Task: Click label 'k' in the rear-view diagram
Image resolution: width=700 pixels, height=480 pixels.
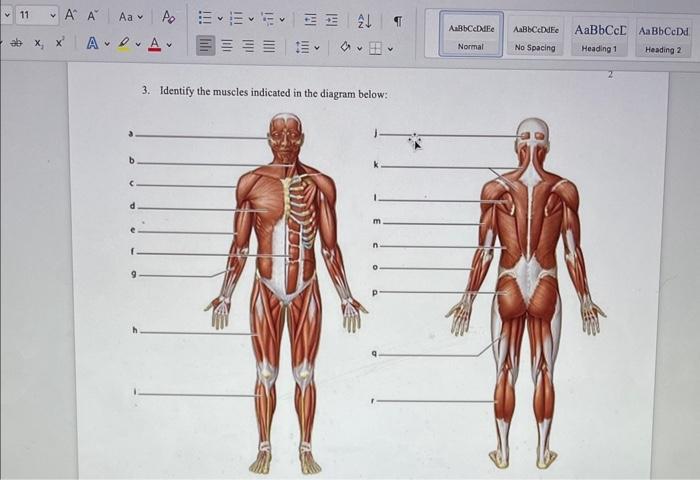Action: pos(376,165)
